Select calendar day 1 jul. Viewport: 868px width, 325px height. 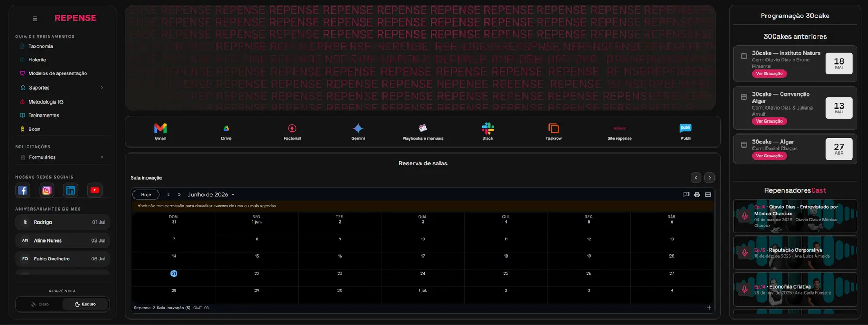423,291
